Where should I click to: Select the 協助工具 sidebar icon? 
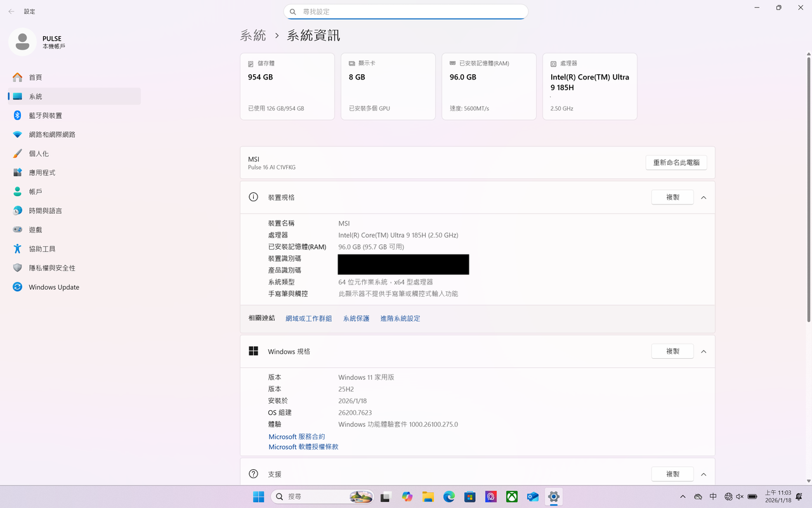click(x=17, y=248)
